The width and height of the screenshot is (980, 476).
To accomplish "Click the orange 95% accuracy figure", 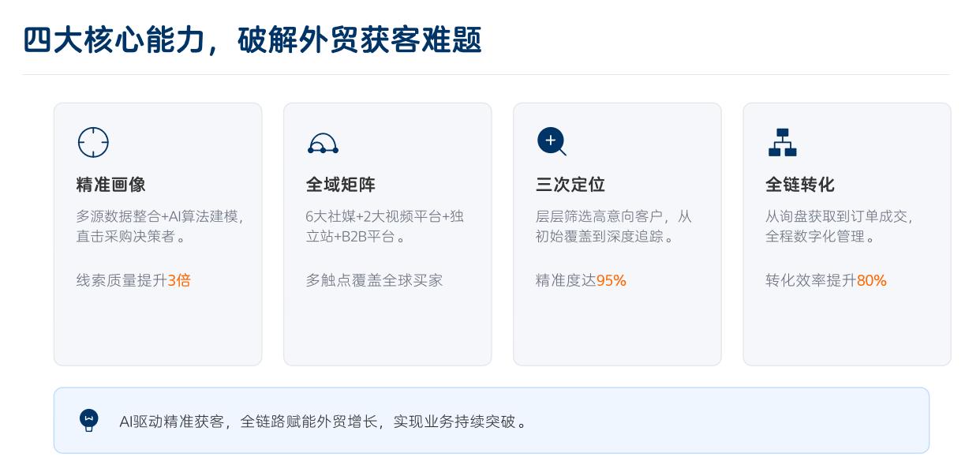I will click(611, 280).
